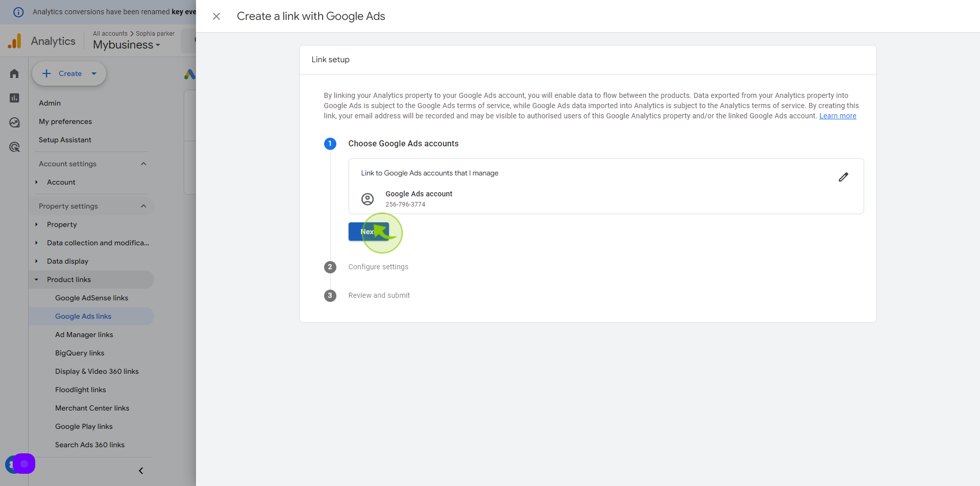Open Google Play links
The image size is (980, 486).
click(84, 426)
